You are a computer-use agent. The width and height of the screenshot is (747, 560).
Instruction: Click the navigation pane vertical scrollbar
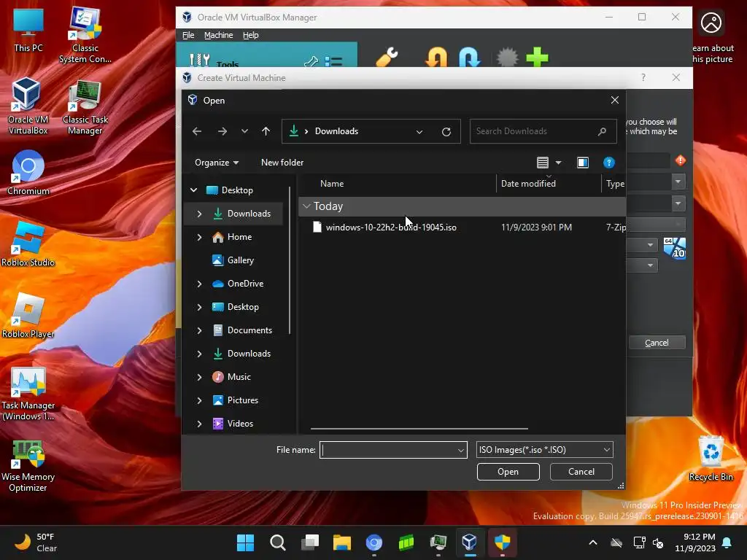[x=290, y=260]
